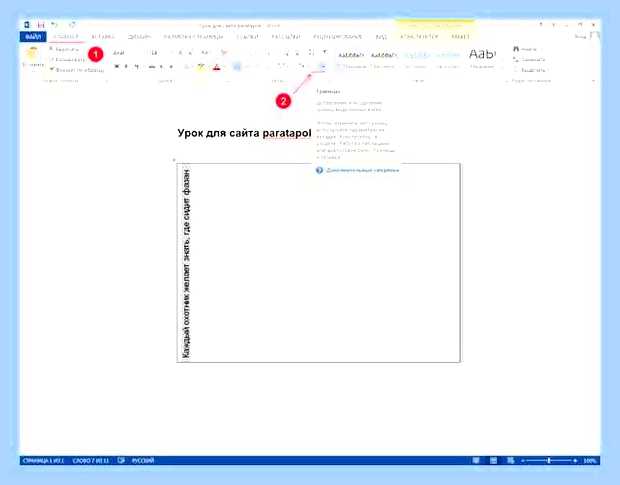
Task: Undo the last action
Action: point(55,25)
